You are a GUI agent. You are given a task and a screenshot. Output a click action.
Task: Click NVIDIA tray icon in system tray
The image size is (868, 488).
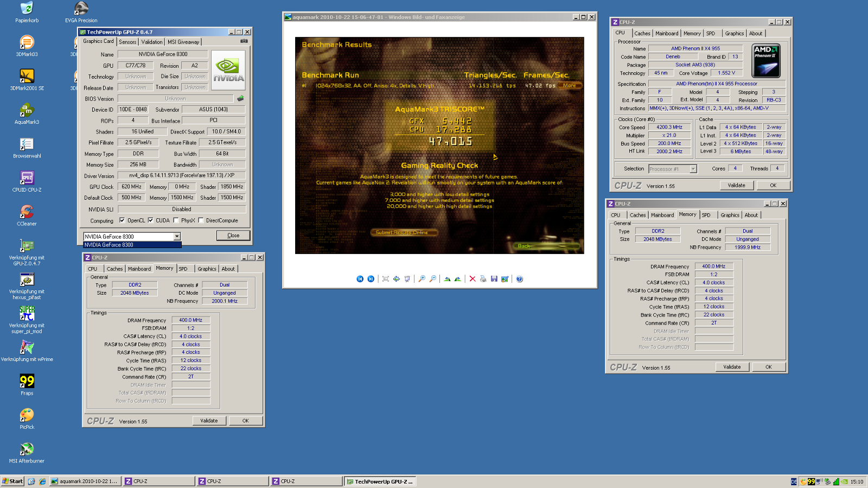click(x=845, y=481)
